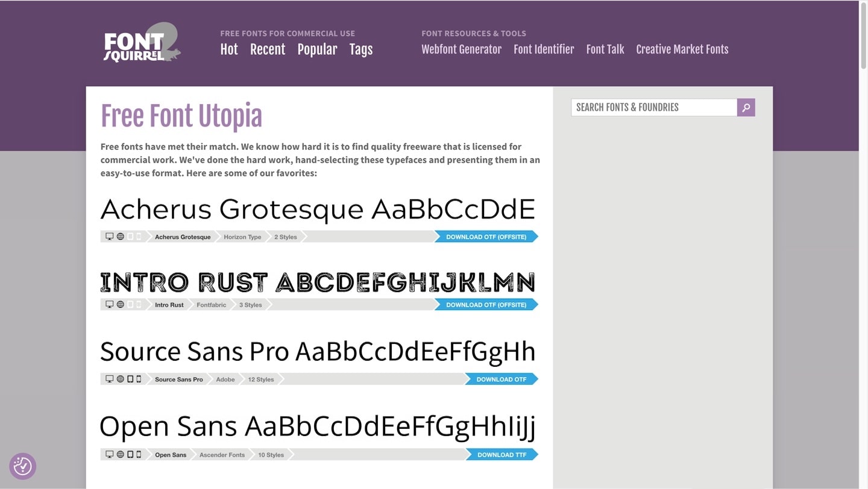The width and height of the screenshot is (868, 489).
Task: Open the Intro Rust font name link
Action: (x=169, y=305)
